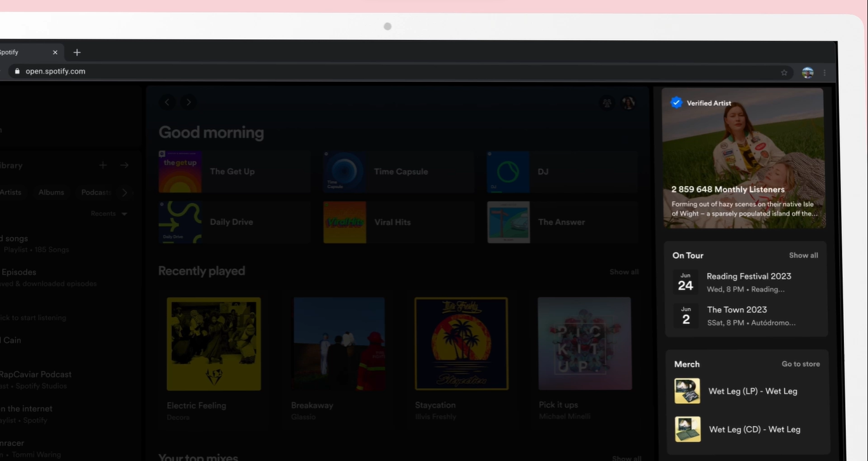868x461 pixels.
Task: Open the Daily Drive tile
Action: 234,222
